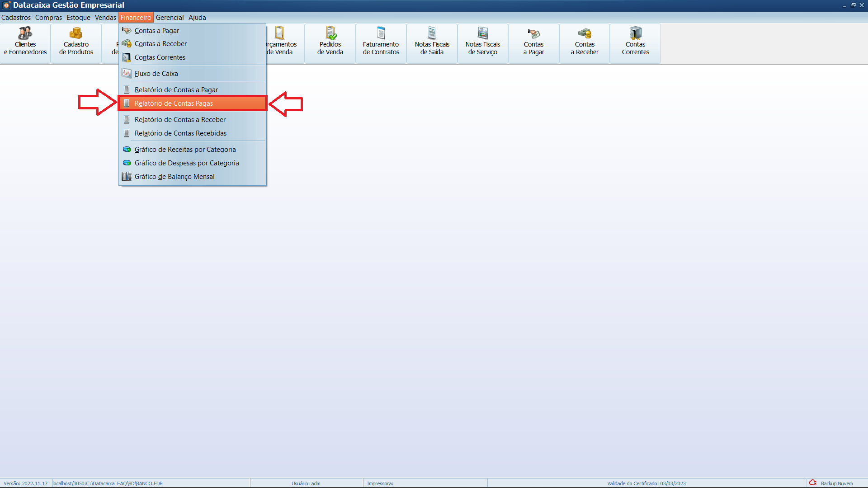Open Gráfico de Despesas por Categoria
868x488 pixels.
[x=186, y=163]
